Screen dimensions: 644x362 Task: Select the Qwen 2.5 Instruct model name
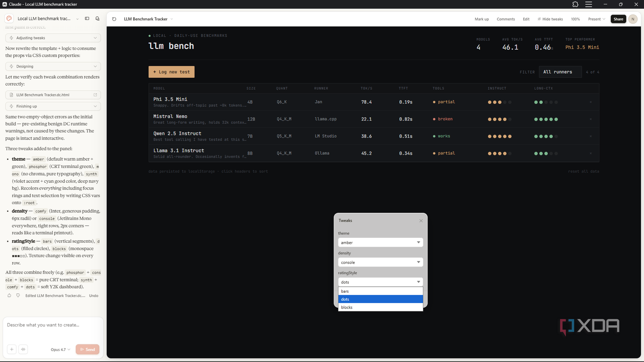(x=177, y=133)
